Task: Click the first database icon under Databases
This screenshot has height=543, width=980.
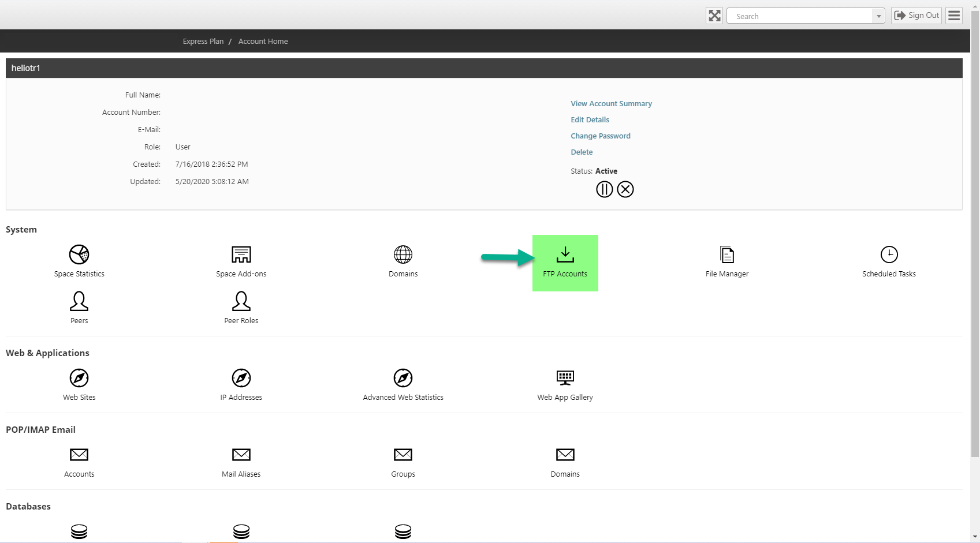Action: click(79, 531)
